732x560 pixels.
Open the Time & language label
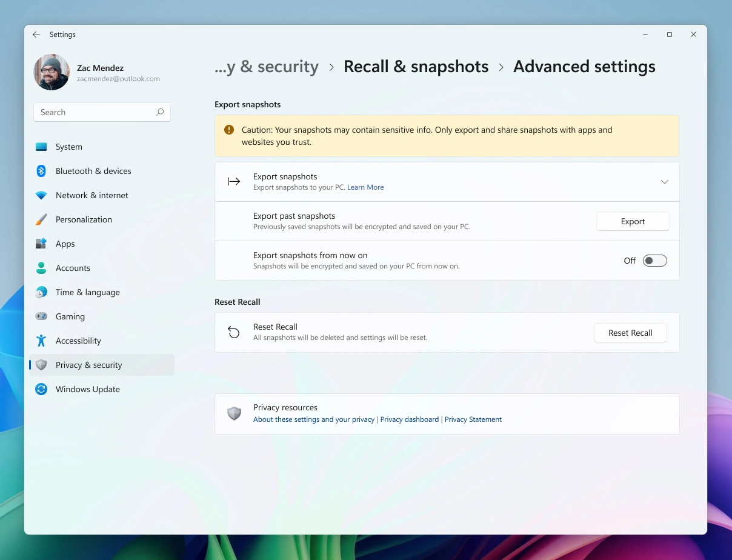[x=88, y=292]
